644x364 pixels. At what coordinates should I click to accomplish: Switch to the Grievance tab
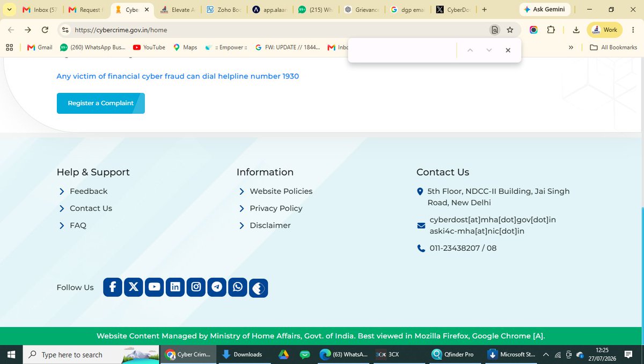[x=363, y=10]
